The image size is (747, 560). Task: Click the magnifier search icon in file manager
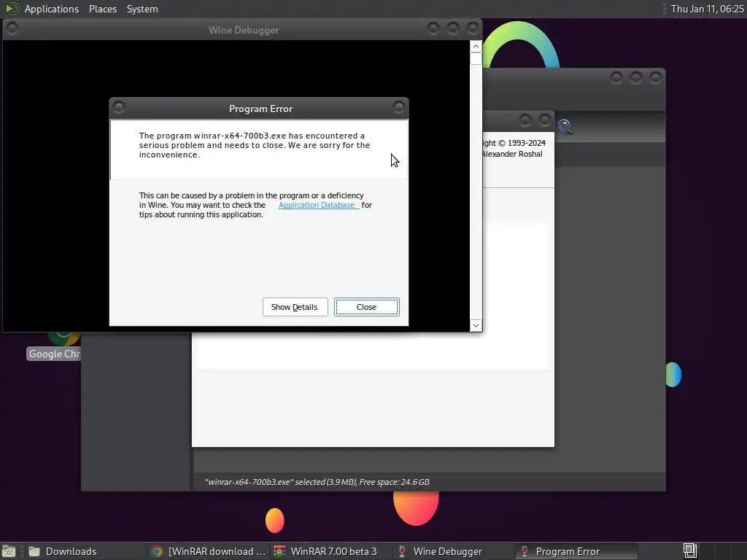565,126
